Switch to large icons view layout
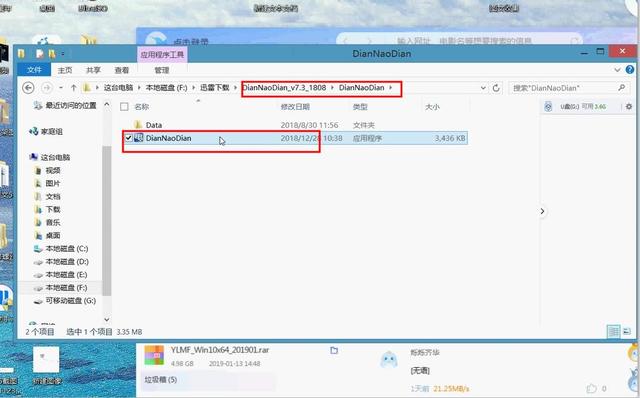The width and height of the screenshot is (640, 398). tap(627, 331)
